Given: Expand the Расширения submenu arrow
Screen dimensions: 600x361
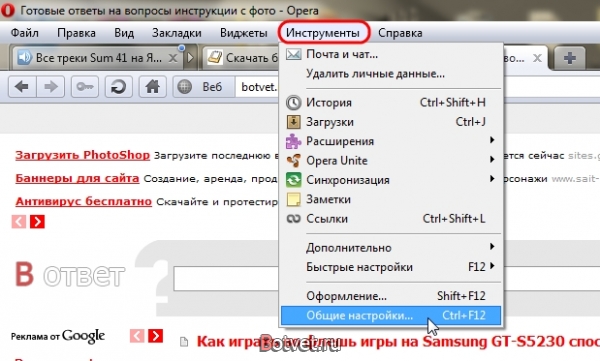Looking at the screenshot, I should pyautogui.click(x=492, y=140).
